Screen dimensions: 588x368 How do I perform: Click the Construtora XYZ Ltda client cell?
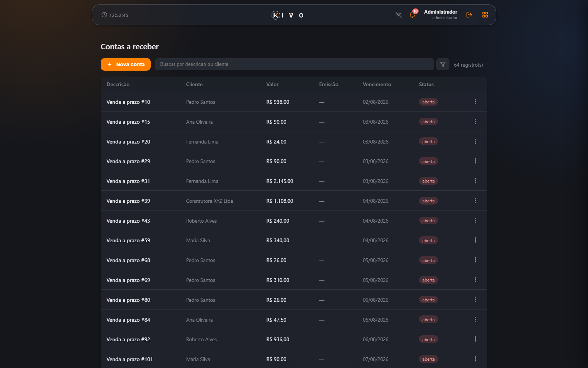pos(209,201)
